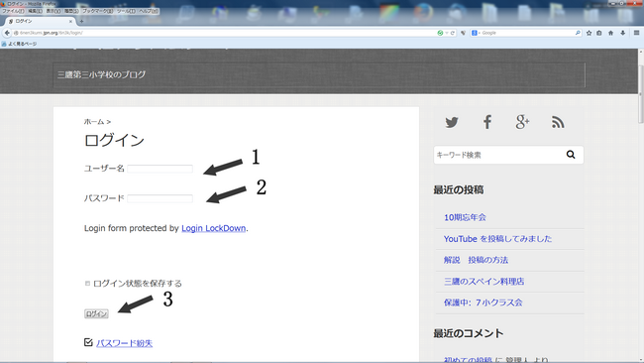Show bookmarks list clipboard icon
Image resolution: width=644 pixels, height=363 pixels.
[x=599, y=33]
